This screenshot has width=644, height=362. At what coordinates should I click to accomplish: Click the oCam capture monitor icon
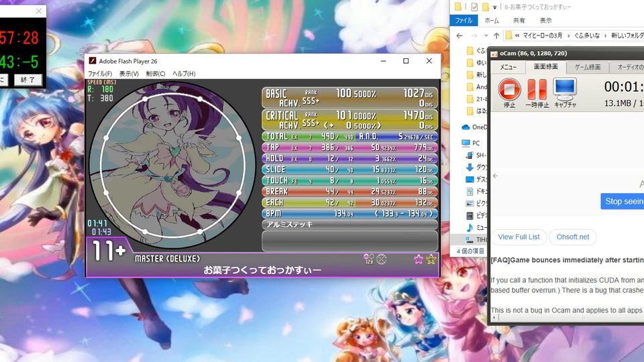click(x=565, y=89)
